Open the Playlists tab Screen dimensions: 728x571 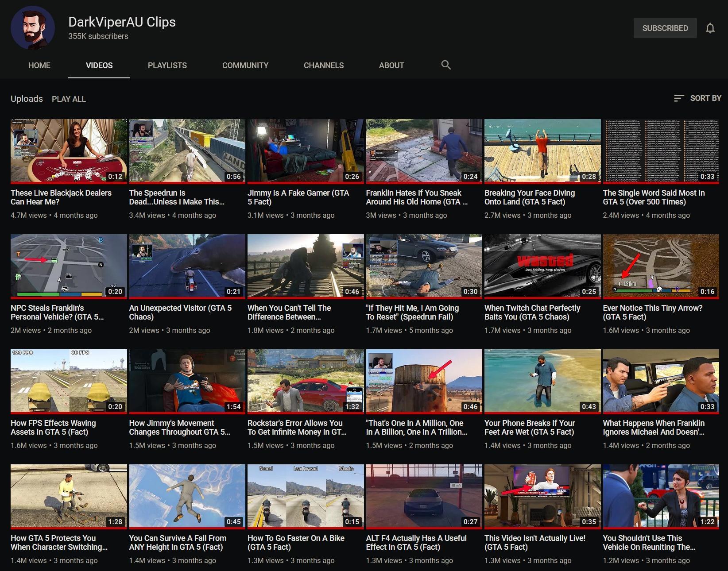coord(167,66)
